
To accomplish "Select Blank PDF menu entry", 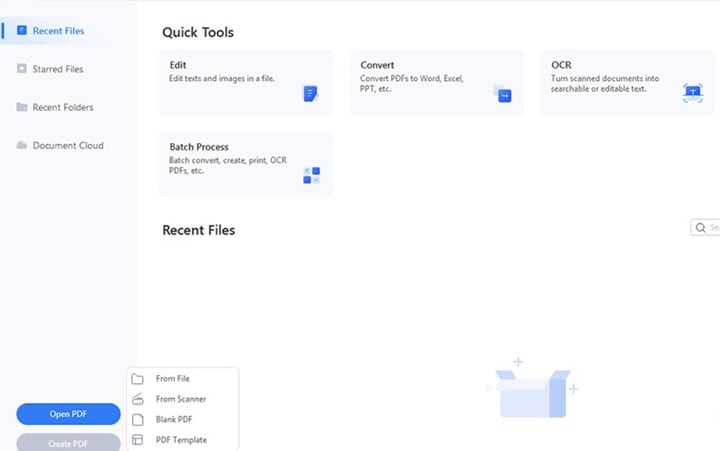I will coord(174,419).
